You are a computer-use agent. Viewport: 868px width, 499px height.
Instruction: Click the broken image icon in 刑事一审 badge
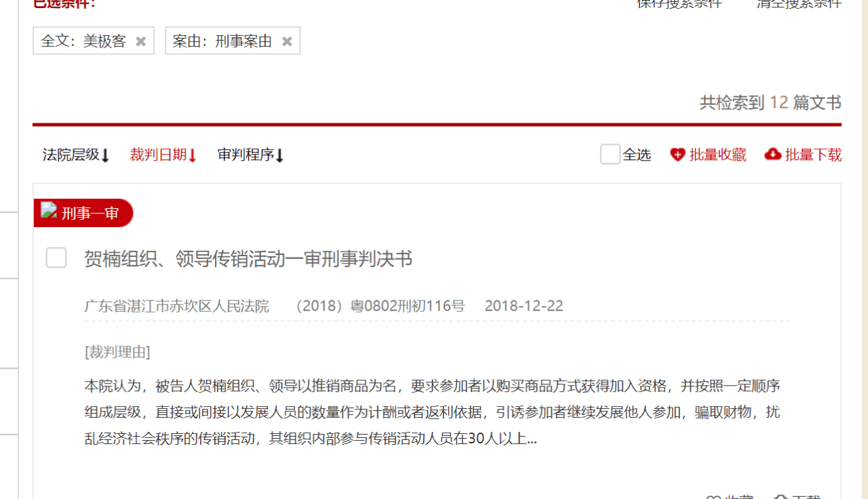point(48,210)
